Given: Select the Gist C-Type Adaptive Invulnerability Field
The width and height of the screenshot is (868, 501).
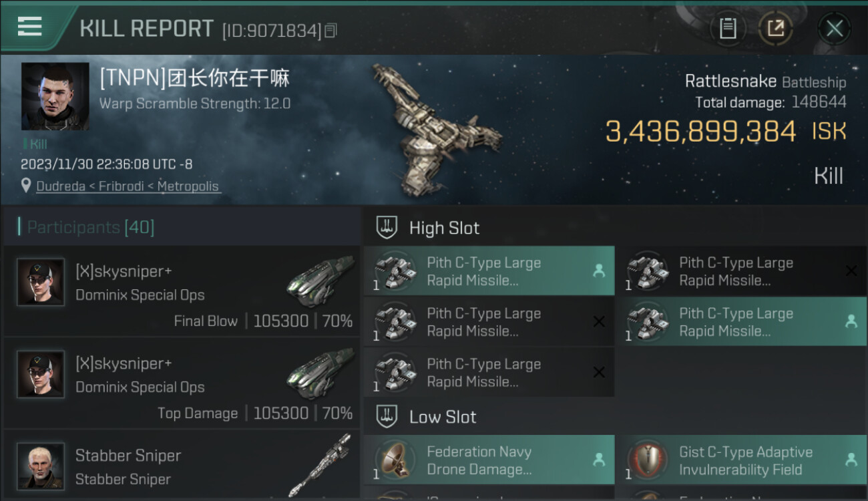Looking at the screenshot, I should [741, 460].
